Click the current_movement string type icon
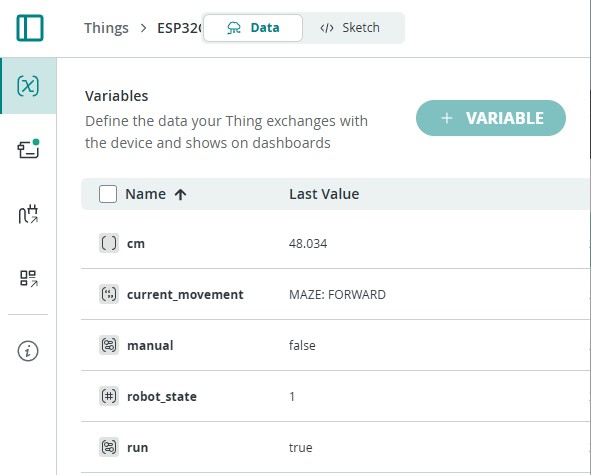This screenshot has height=475, width=591. [109, 294]
